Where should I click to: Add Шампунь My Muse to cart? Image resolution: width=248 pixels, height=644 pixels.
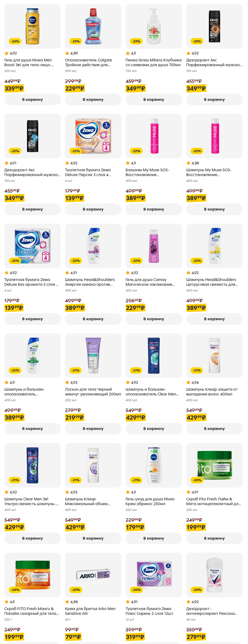[x=214, y=209]
